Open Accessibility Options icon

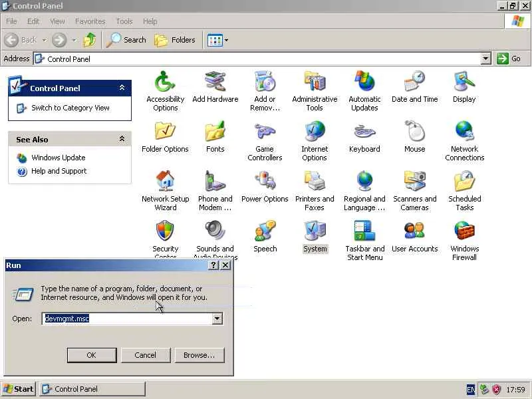165,82
